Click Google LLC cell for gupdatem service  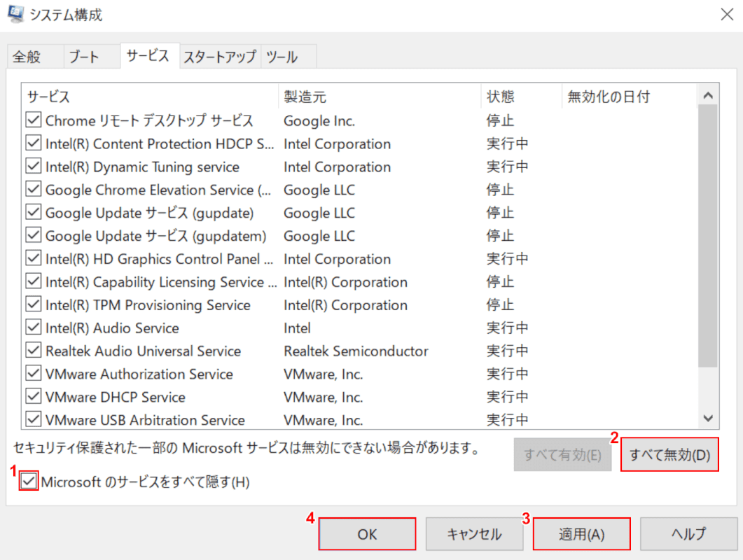[x=319, y=236]
